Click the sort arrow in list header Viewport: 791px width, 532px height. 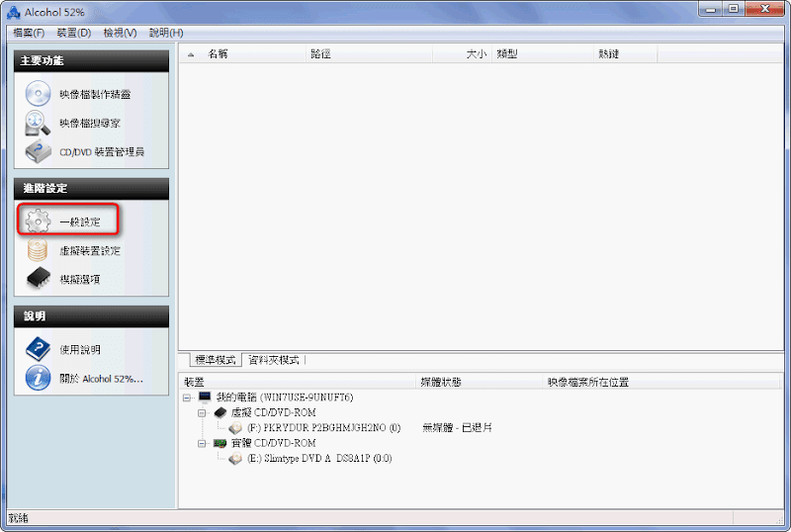click(191, 54)
